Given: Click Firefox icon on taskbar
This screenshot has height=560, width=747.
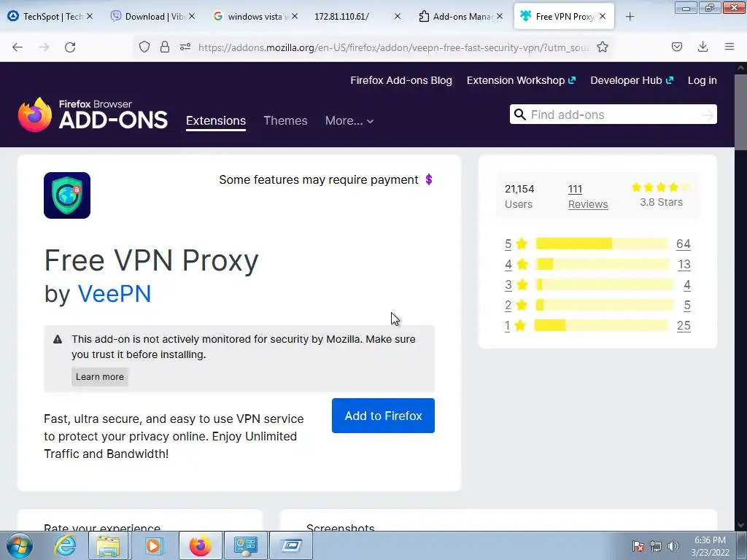Looking at the screenshot, I should coord(200,545).
